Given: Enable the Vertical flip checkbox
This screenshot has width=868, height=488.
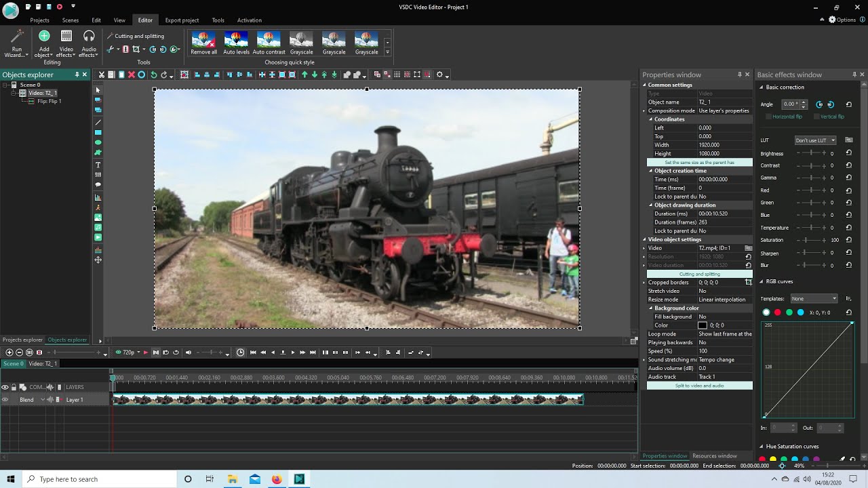Looking at the screenshot, I should pos(816,117).
